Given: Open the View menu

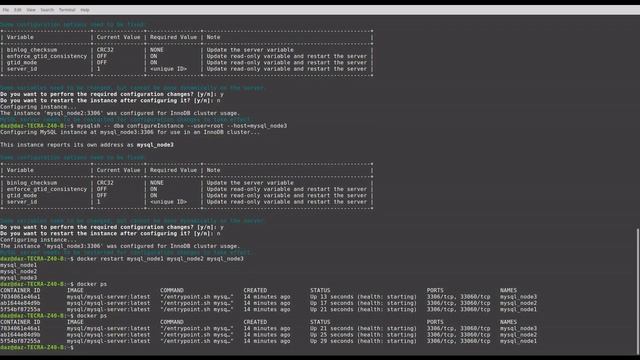Looking at the screenshot, I should pyautogui.click(x=31, y=10).
